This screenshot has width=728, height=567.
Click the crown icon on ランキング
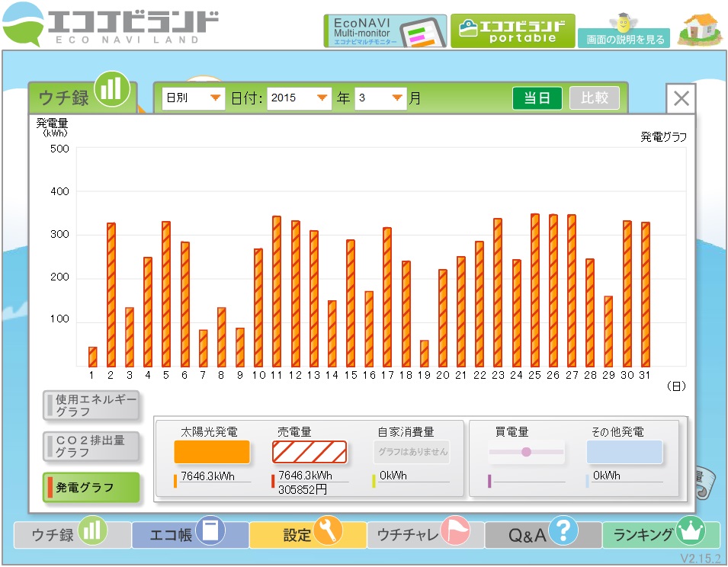(691, 530)
